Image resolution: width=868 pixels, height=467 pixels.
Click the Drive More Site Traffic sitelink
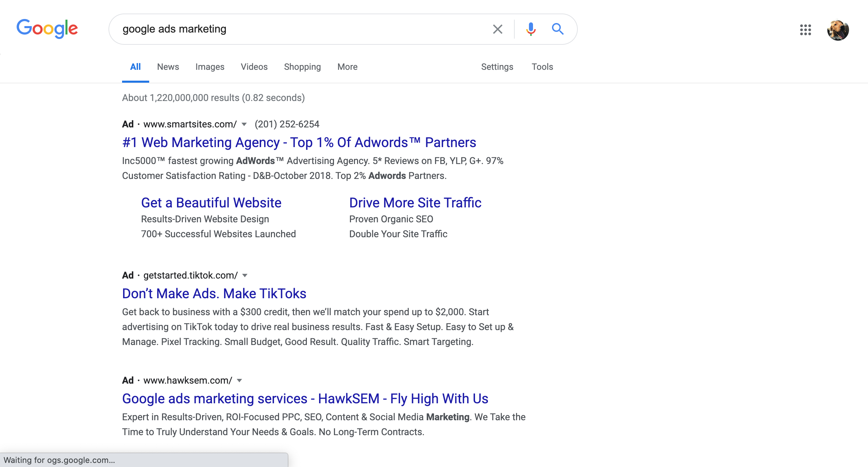pyautogui.click(x=415, y=202)
